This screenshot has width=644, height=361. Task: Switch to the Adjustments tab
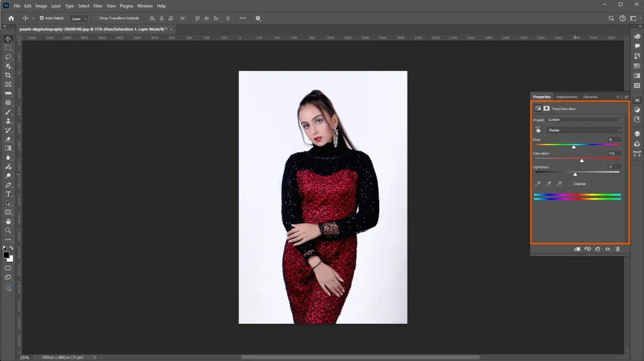[567, 97]
